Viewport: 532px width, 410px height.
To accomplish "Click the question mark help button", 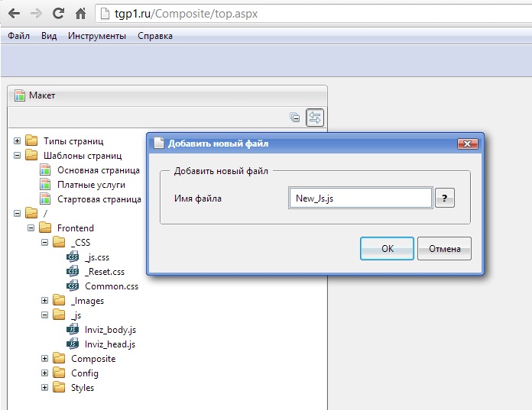I will [444, 199].
